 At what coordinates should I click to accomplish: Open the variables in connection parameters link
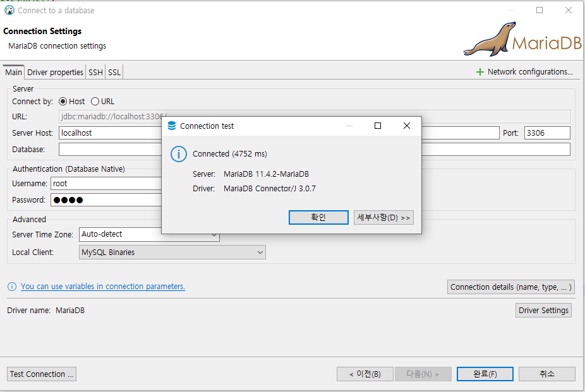point(103,287)
